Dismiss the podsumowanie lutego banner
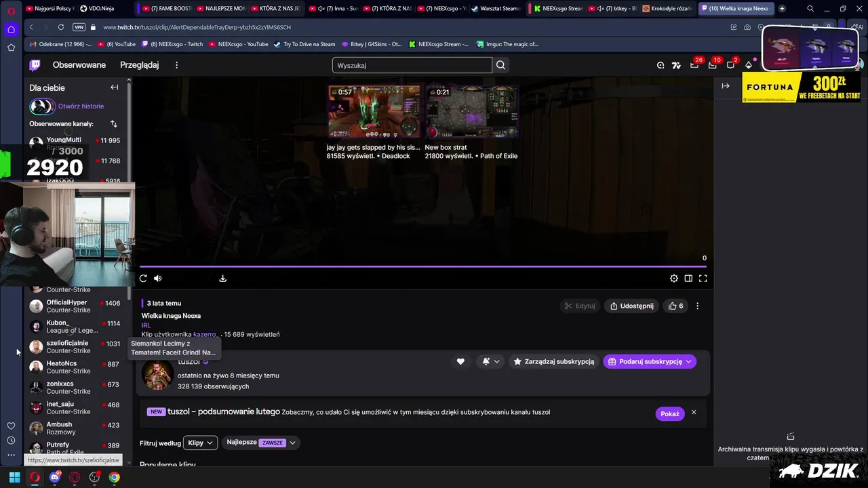 (x=694, y=413)
